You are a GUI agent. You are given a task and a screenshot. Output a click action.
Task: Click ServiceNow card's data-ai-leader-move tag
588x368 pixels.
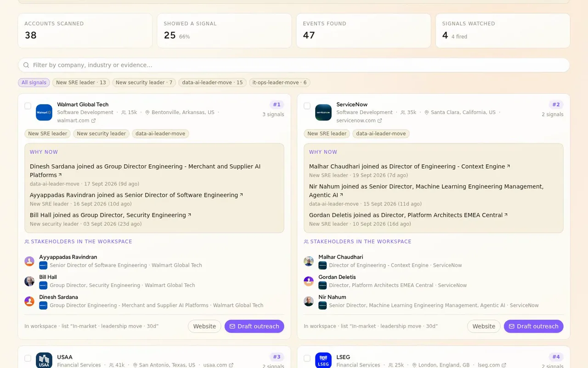tap(381, 134)
